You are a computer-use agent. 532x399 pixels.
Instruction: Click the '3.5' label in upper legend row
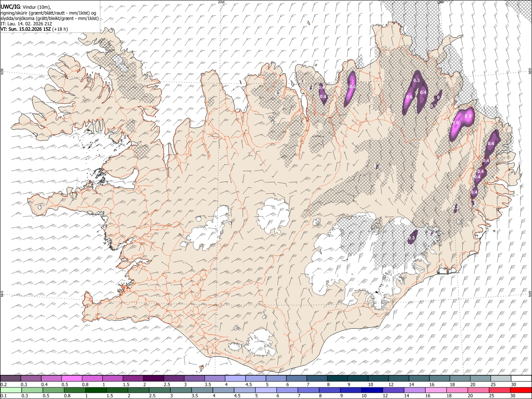coord(207,384)
